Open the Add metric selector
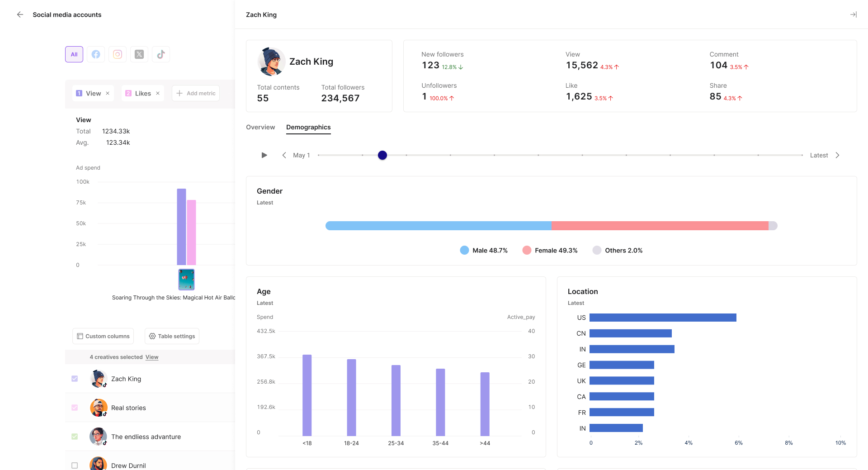The image size is (868, 470). pyautogui.click(x=196, y=93)
